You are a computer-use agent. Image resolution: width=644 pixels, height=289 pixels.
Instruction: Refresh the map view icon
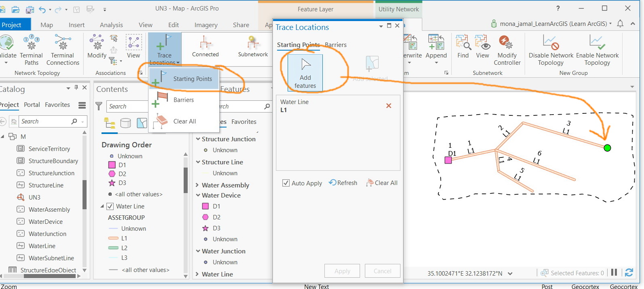tap(629, 273)
